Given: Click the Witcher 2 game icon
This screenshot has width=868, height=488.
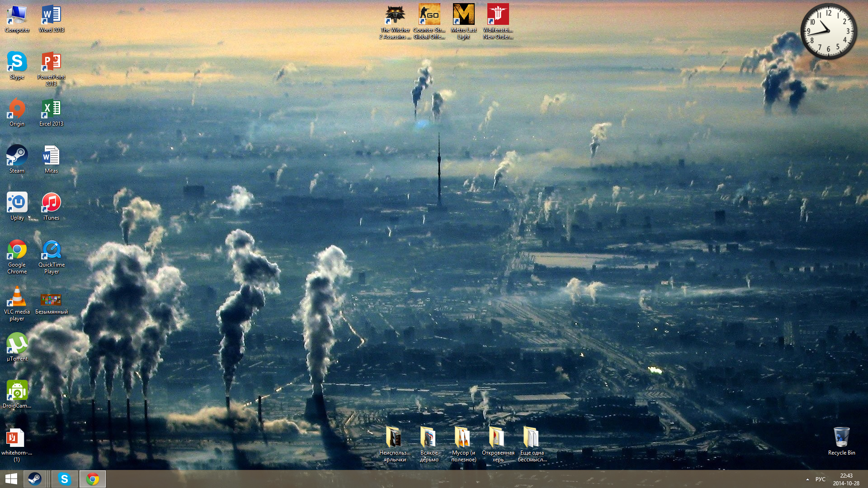Looking at the screenshot, I should pyautogui.click(x=395, y=15).
